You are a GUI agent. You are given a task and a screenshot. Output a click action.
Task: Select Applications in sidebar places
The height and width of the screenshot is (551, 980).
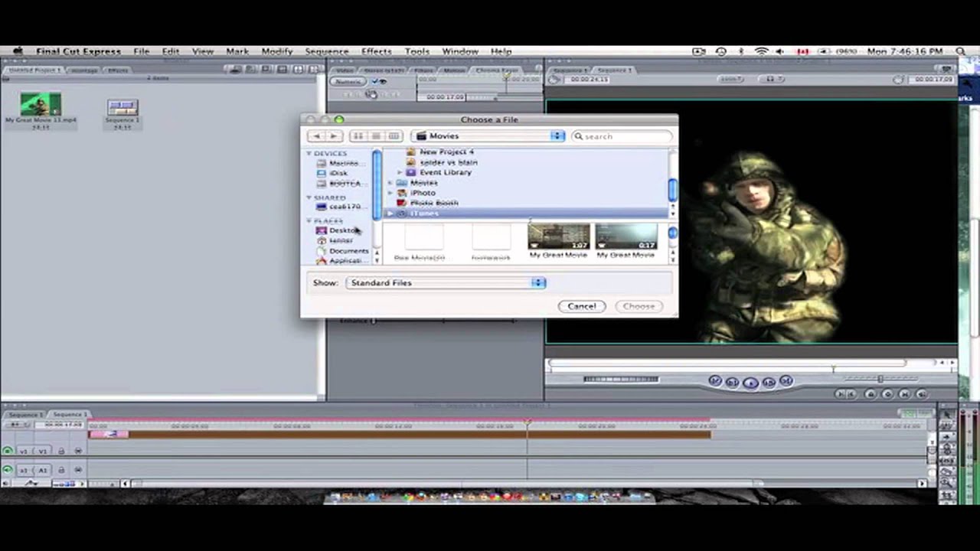(x=345, y=260)
